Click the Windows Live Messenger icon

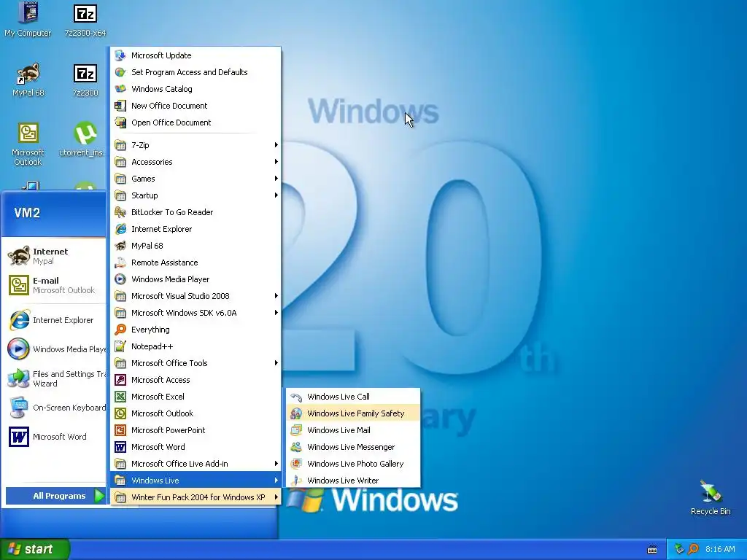pyautogui.click(x=296, y=447)
